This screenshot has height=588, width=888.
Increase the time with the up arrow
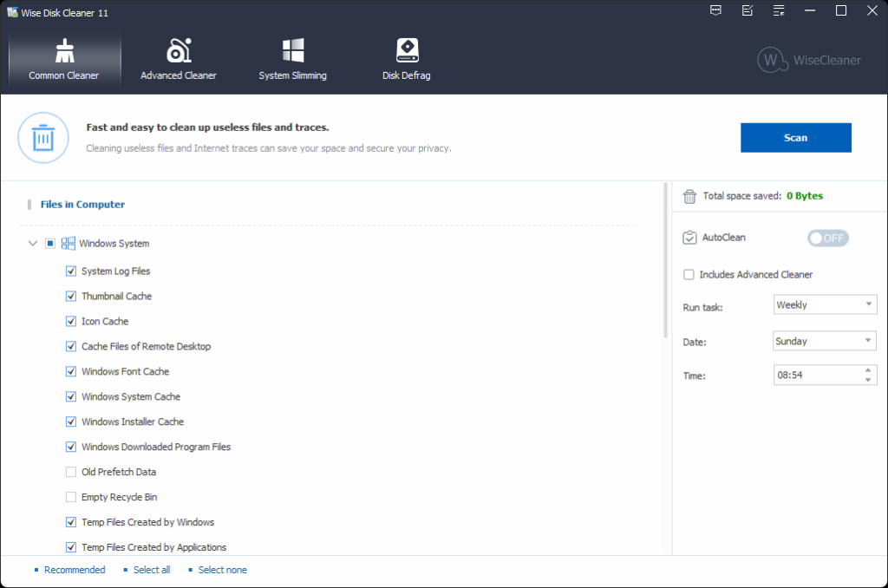click(x=868, y=370)
